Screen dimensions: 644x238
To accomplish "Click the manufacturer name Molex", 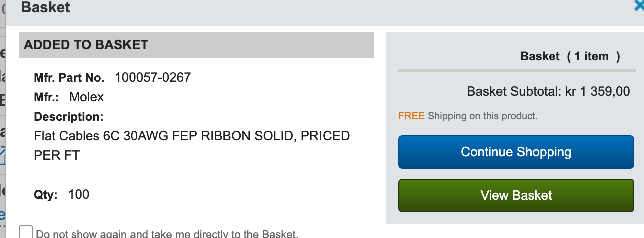I will pos(86,97).
